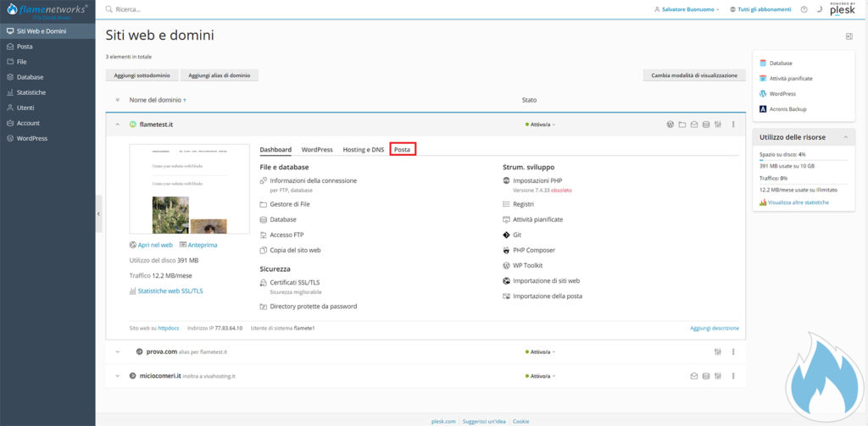
Task: Expand the prova.com domain row
Action: pos(118,351)
